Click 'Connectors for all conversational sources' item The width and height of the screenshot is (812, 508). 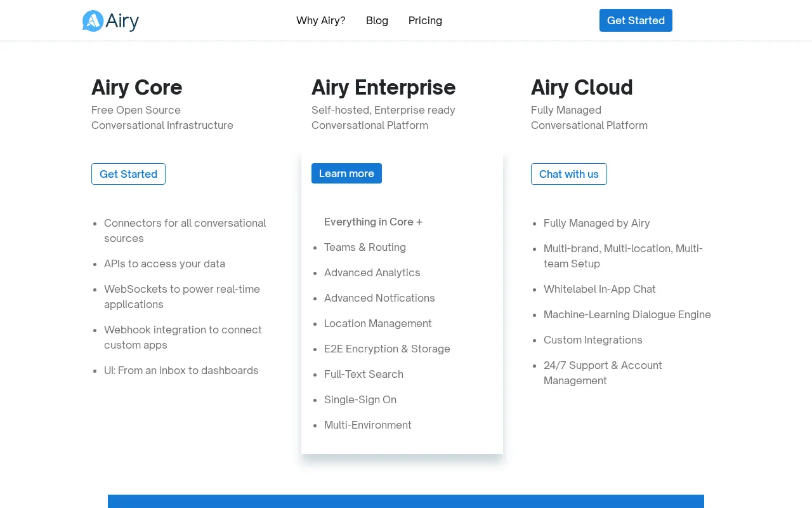185,231
